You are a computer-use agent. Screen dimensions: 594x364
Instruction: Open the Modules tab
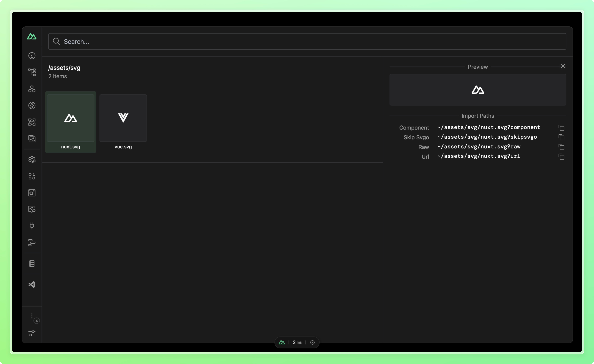pos(32,122)
